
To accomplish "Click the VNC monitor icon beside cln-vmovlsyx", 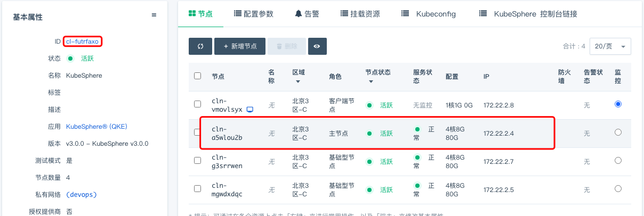I will [x=249, y=110].
